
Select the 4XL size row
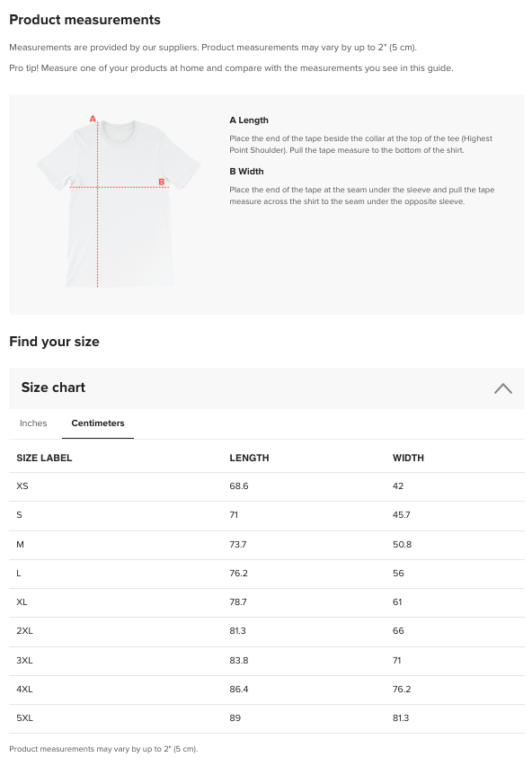267,690
